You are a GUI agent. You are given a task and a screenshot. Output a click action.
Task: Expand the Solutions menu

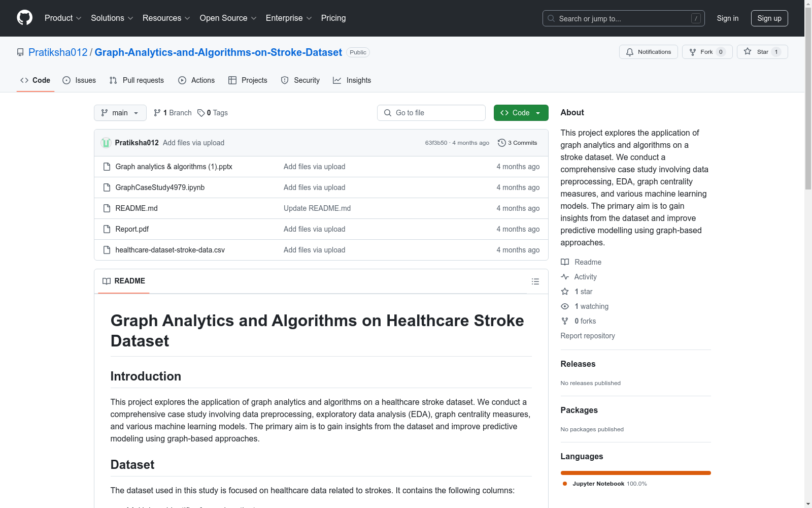coord(112,18)
